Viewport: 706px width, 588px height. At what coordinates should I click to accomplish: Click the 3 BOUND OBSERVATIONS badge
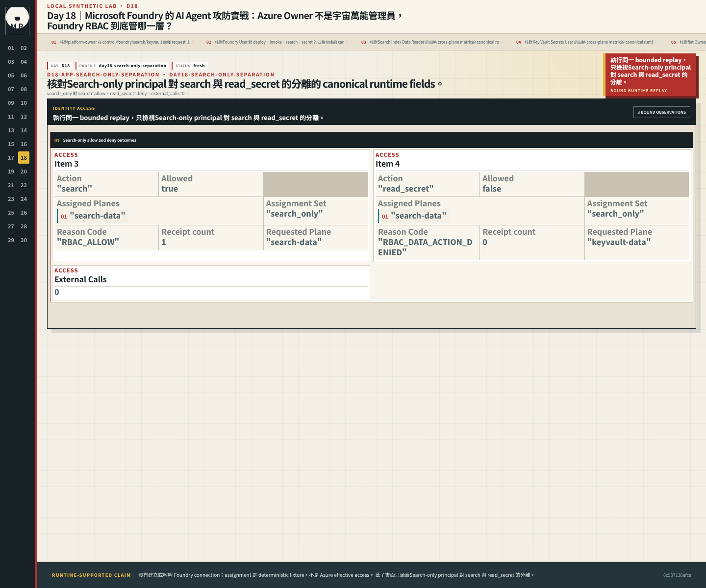(662, 112)
